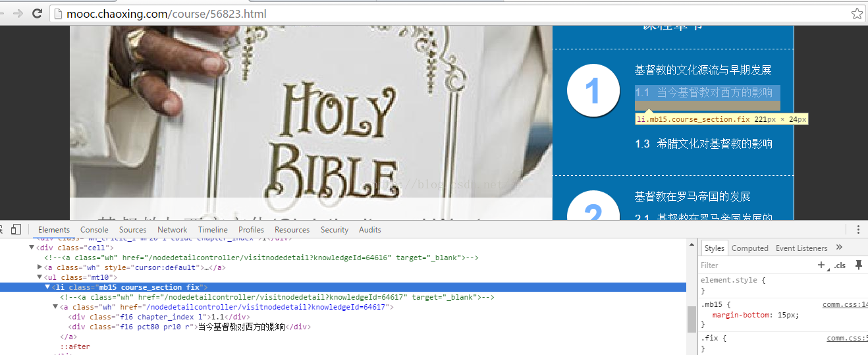The height and width of the screenshot is (355, 868).
Task: Switch to the Computed sidebar tab
Action: pos(750,248)
